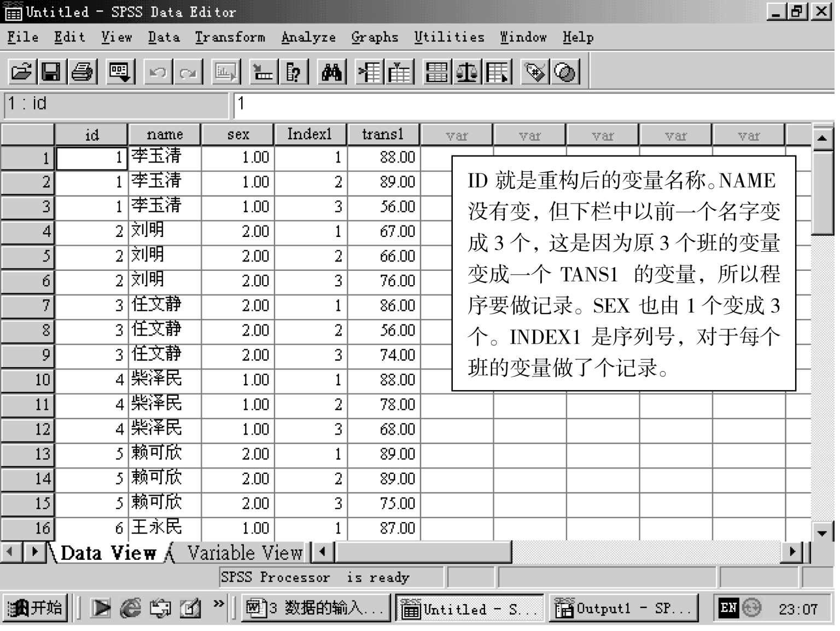This screenshot has height=631, width=840.
Task: Click the Select Cases icon
Action: (498, 72)
